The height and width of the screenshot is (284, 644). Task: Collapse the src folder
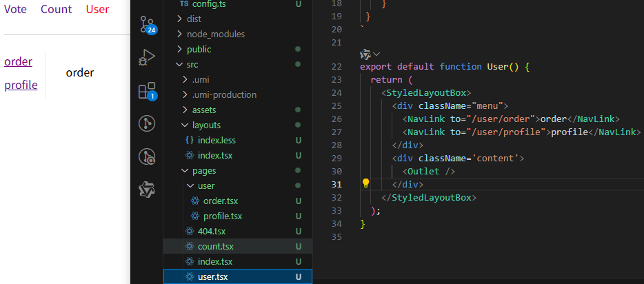pyautogui.click(x=179, y=64)
